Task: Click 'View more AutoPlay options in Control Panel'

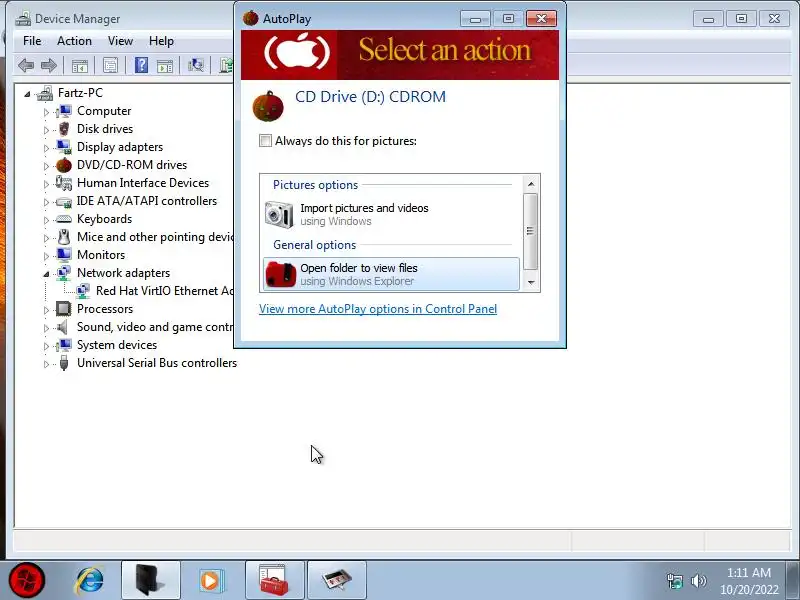Action: [x=378, y=309]
